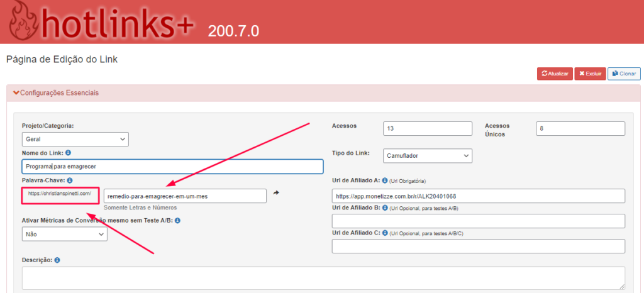Viewport: 644px width, 293px height.
Task: Click the 'Acessos Únicos' label
Action: 497,130
